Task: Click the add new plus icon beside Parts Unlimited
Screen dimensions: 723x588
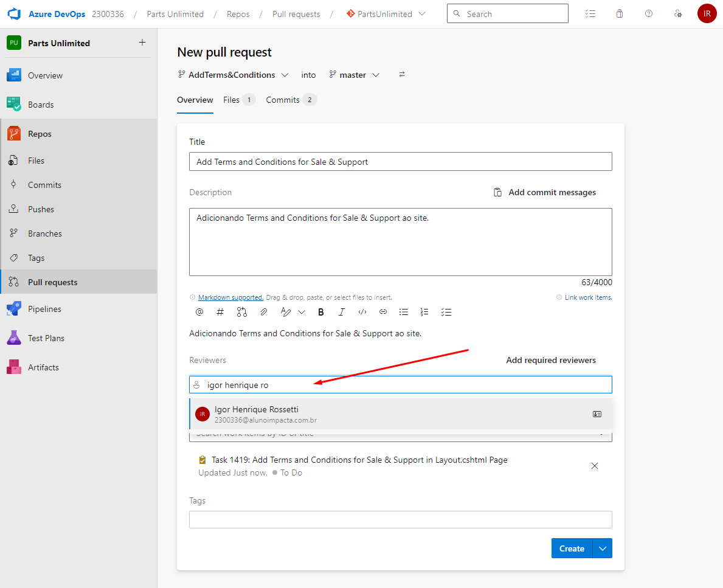Action: pos(142,43)
